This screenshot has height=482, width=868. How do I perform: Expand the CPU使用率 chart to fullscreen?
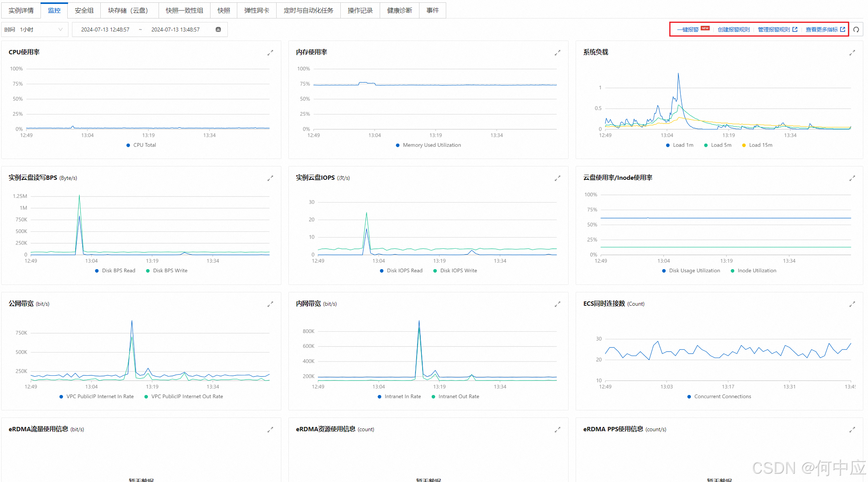(x=270, y=53)
